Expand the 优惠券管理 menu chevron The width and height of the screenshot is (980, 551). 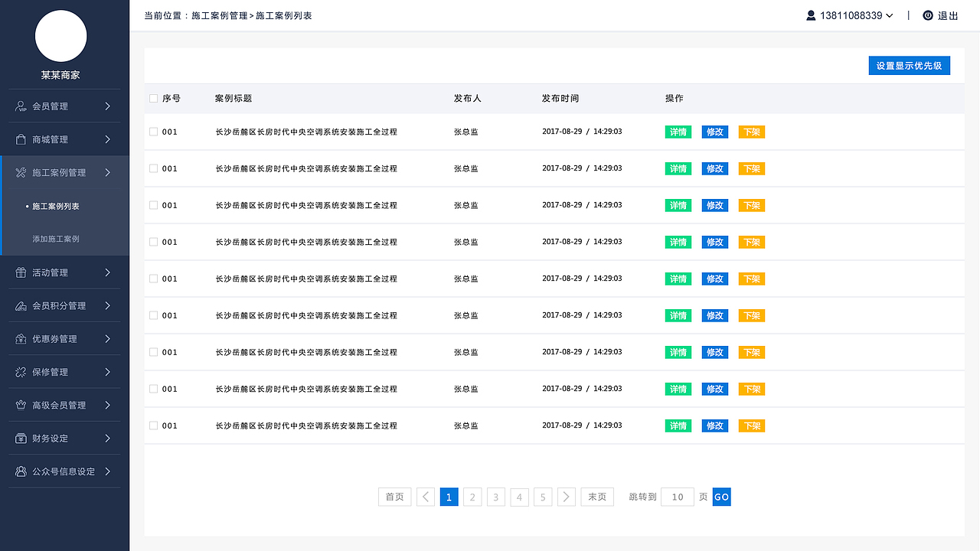108,339
